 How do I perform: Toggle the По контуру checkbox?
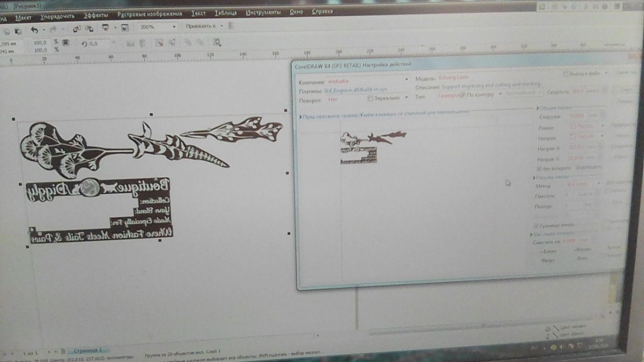pos(463,95)
